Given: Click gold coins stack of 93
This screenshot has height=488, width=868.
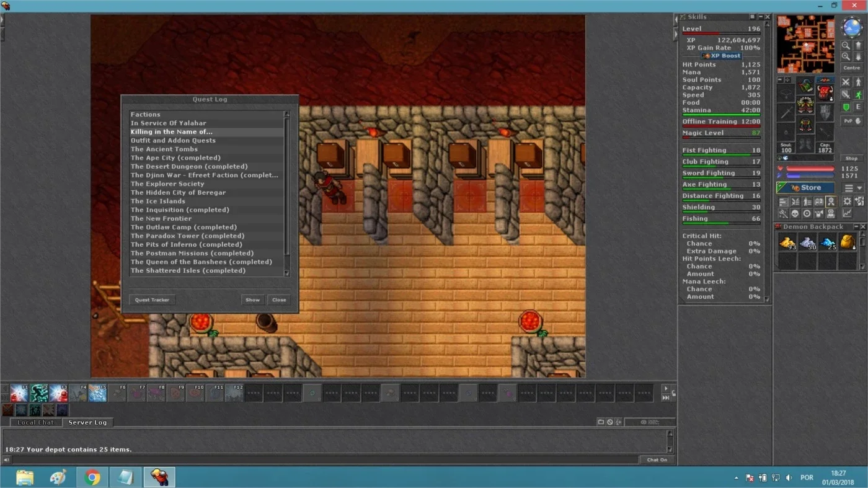Looking at the screenshot, I should (x=787, y=242).
